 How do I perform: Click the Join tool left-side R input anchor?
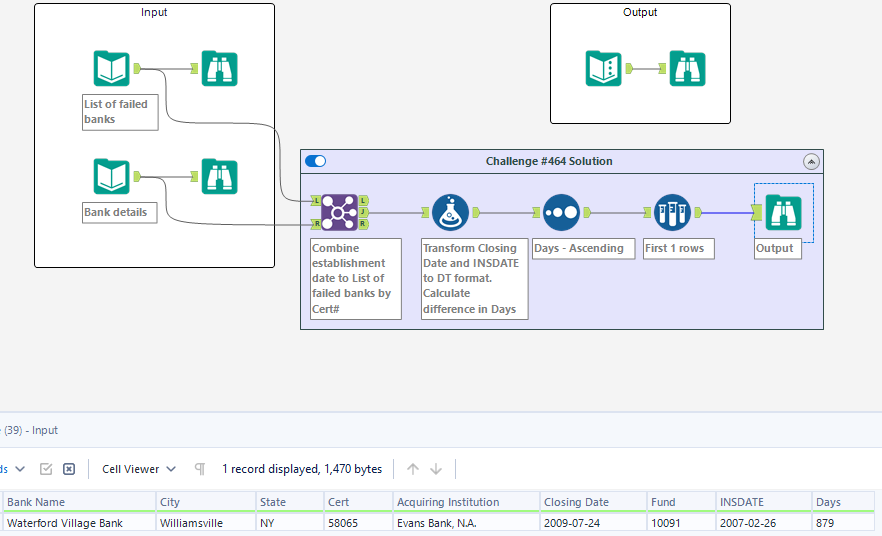(316, 224)
